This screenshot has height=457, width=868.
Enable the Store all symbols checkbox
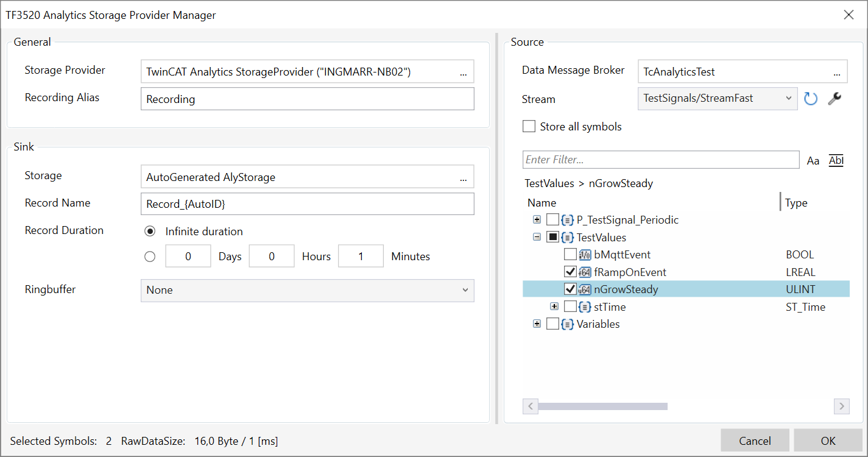pyautogui.click(x=529, y=127)
